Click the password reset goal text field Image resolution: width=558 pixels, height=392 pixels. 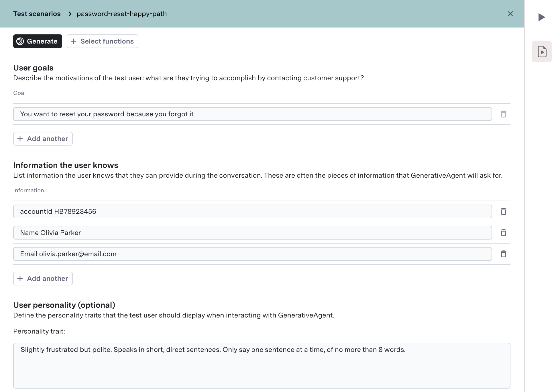click(x=252, y=114)
